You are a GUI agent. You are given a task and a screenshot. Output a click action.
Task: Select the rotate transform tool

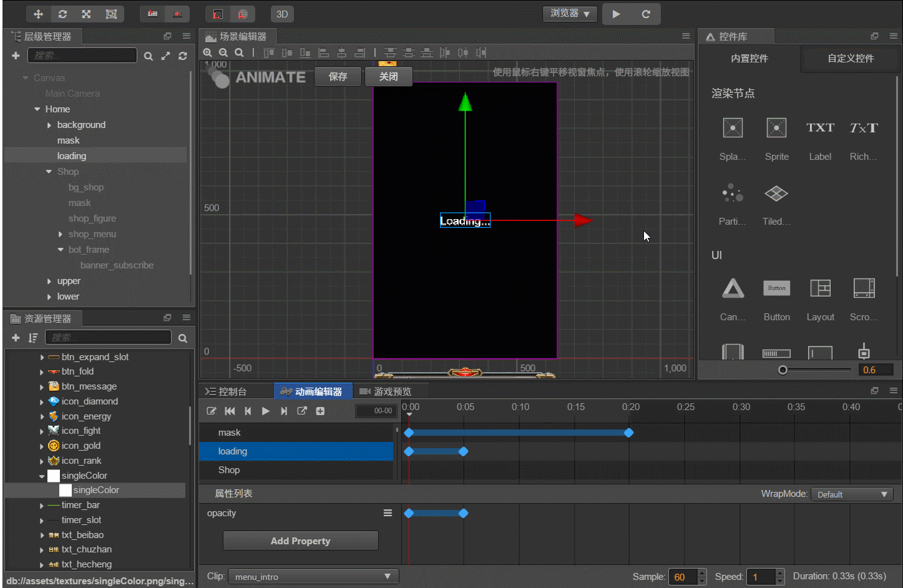click(62, 14)
